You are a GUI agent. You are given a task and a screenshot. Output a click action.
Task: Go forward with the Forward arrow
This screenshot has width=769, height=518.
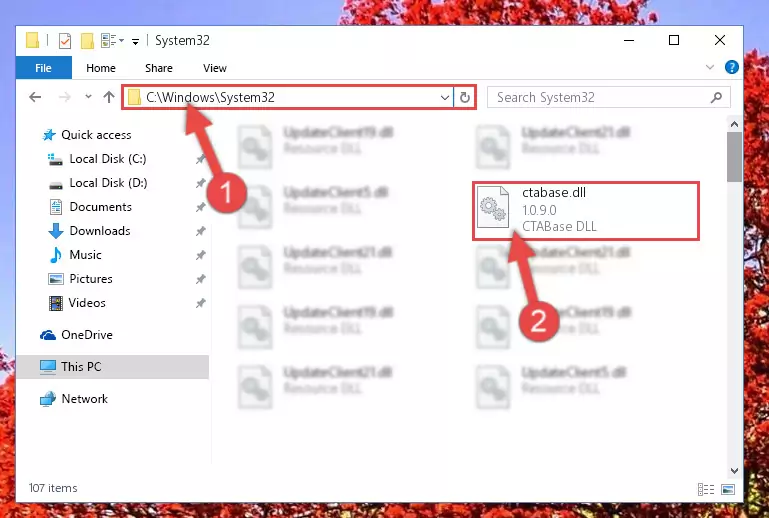[x=64, y=97]
